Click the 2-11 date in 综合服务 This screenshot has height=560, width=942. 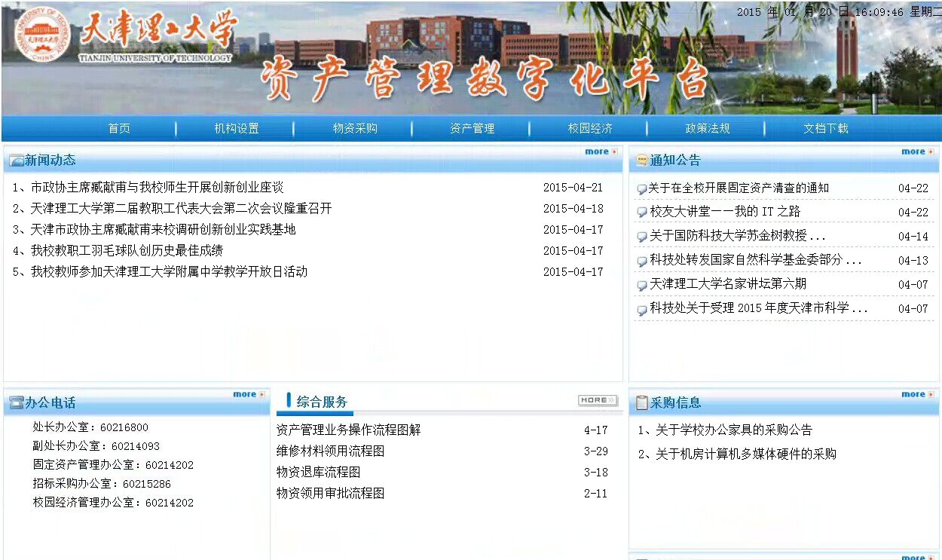pyautogui.click(x=596, y=494)
